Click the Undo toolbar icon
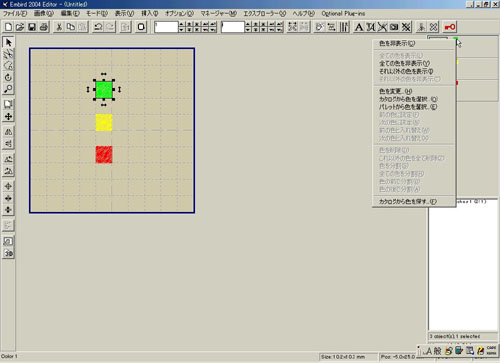Viewport: 500px width, 363px height. click(x=98, y=27)
